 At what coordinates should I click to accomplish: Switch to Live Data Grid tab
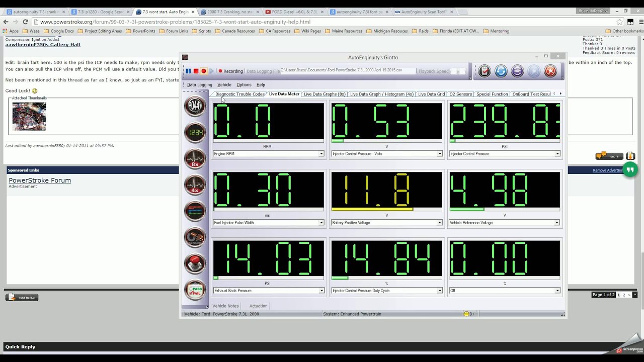click(x=431, y=94)
